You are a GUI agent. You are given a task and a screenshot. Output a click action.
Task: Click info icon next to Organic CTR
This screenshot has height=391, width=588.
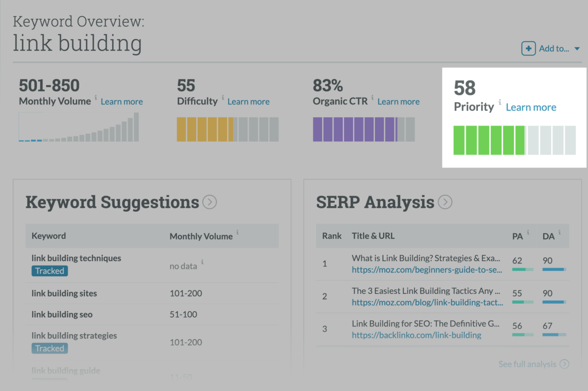[x=373, y=98]
